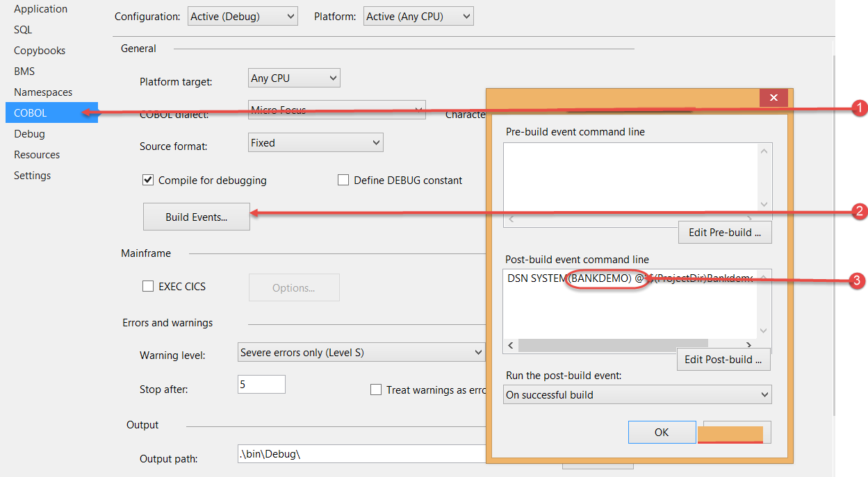The height and width of the screenshot is (477, 868).
Task: Click the post-build horizontal scrollbar left arrow
Action: pos(511,345)
